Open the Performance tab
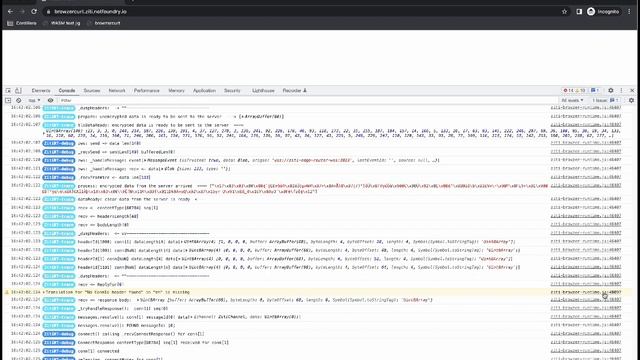640x360 pixels. tap(147, 91)
